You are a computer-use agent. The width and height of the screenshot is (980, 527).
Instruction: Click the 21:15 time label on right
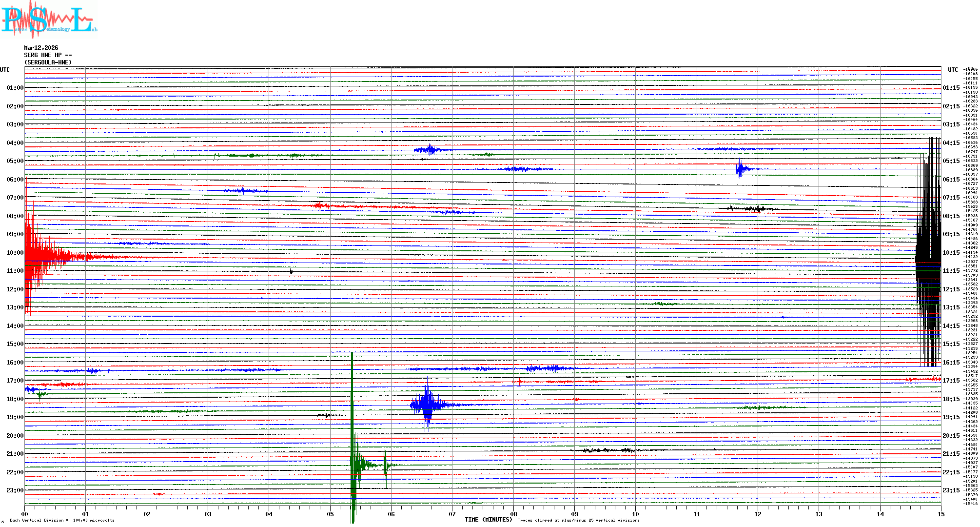951,454
